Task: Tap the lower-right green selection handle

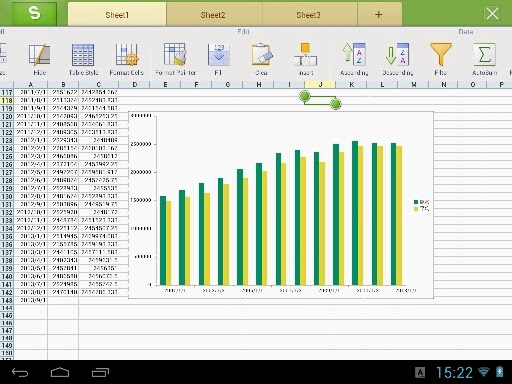Action: point(336,104)
